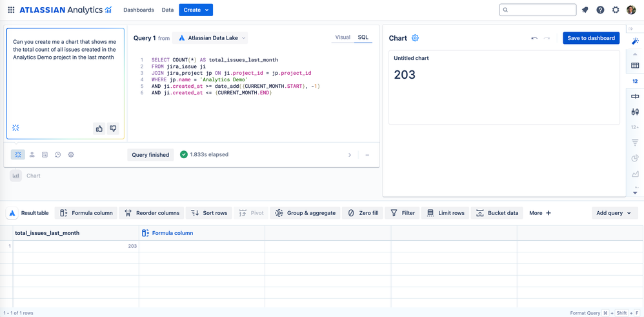Open the Data menu
The image size is (644, 317).
click(x=168, y=10)
